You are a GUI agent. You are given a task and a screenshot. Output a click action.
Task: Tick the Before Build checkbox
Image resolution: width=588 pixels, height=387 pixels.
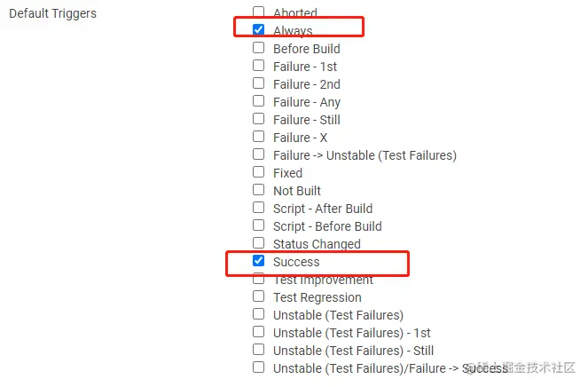pyautogui.click(x=258, y=48)
